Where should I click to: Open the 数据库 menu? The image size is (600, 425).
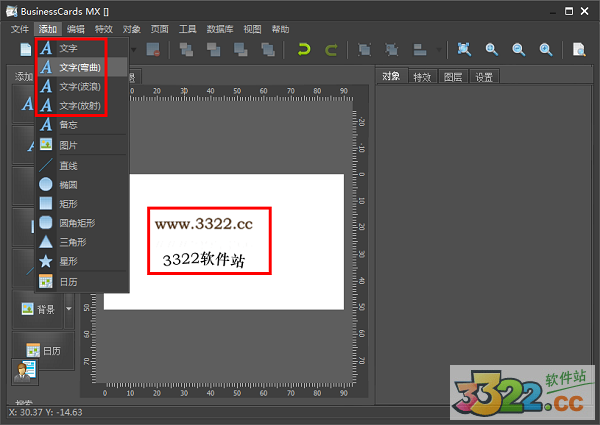(220, 29)
